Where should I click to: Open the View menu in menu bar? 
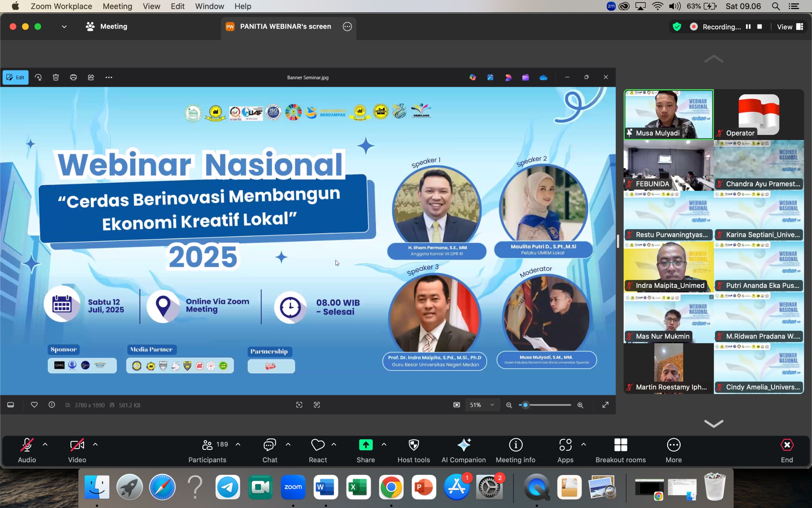151,6
